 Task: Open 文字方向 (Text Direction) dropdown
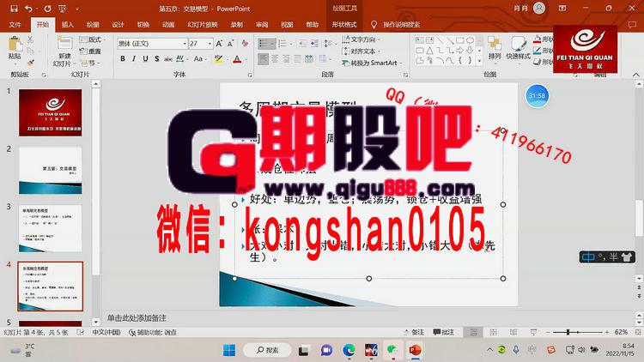pyautogui.click(x=361, y=39)
